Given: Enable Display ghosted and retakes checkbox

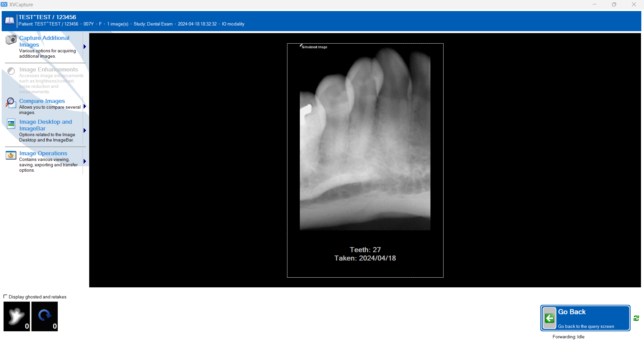Looking at the screenshot, I should coord(5,296).
